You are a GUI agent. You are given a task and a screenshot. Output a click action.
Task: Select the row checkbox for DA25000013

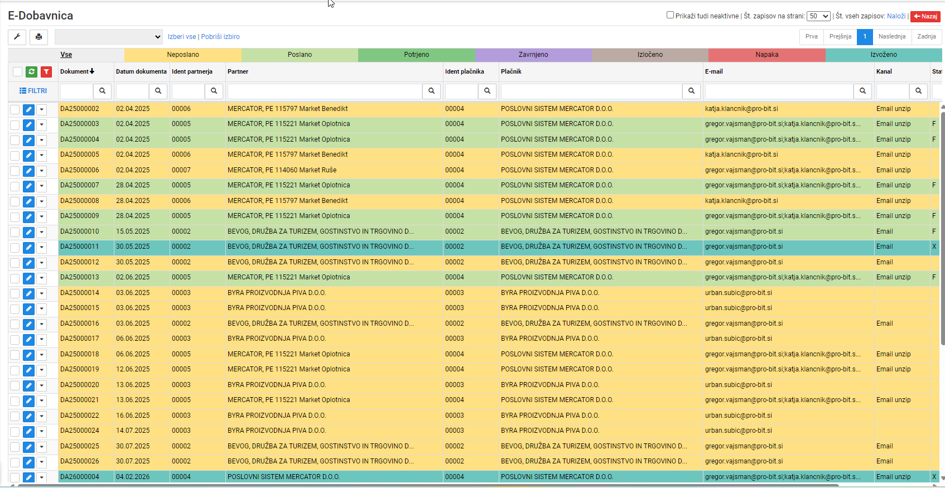pos(15,278)
